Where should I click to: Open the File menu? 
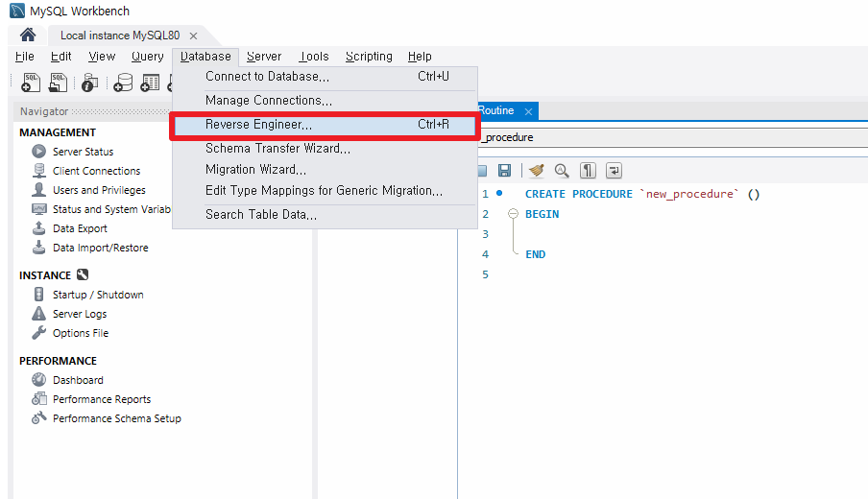[x=25, y=57]
